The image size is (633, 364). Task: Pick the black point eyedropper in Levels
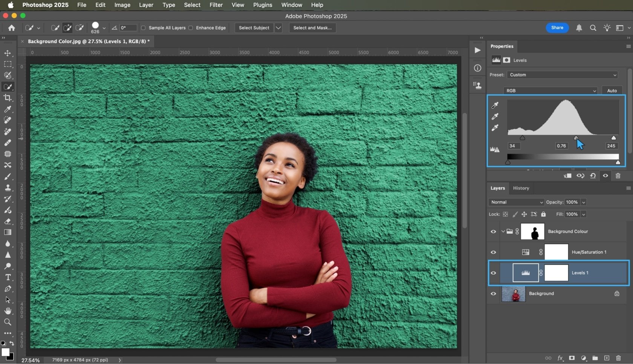pyautogui.click(x=495, y=105)
